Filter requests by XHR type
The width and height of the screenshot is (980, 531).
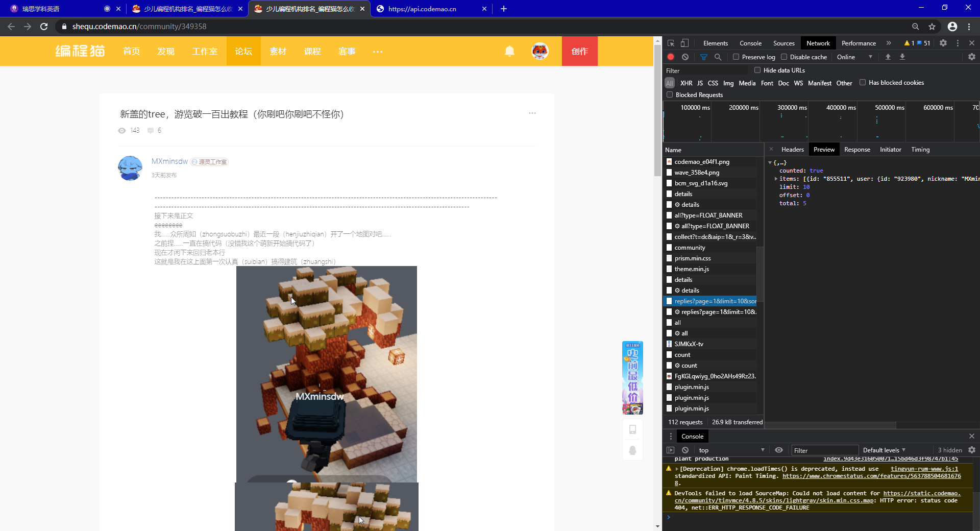[686, 83]
